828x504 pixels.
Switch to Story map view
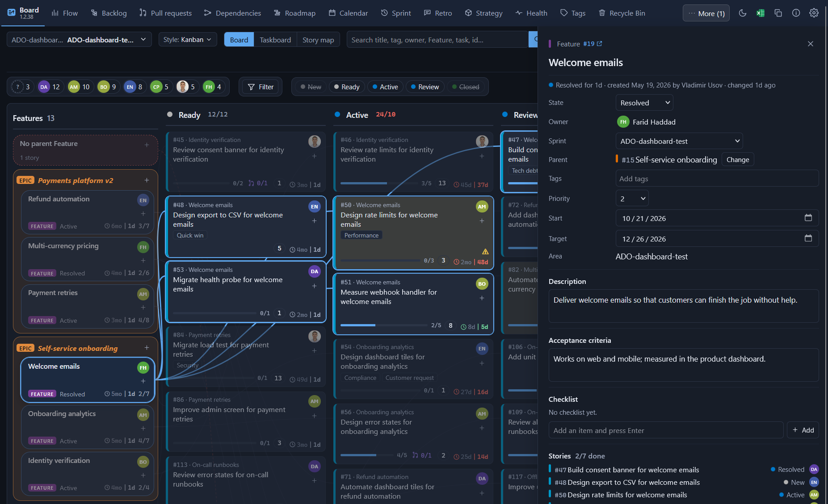[318, 40]
